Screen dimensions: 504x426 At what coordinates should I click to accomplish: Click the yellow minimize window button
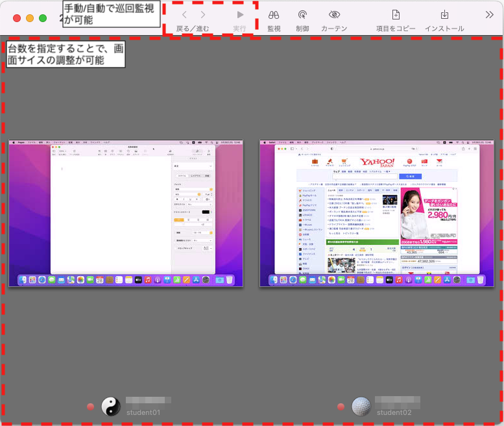(x=30, y=19)
